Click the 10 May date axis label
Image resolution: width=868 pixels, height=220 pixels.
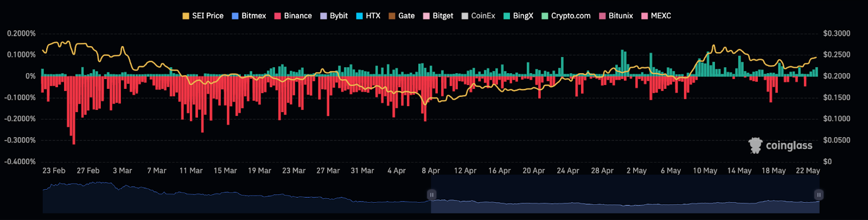pos(705,171)
